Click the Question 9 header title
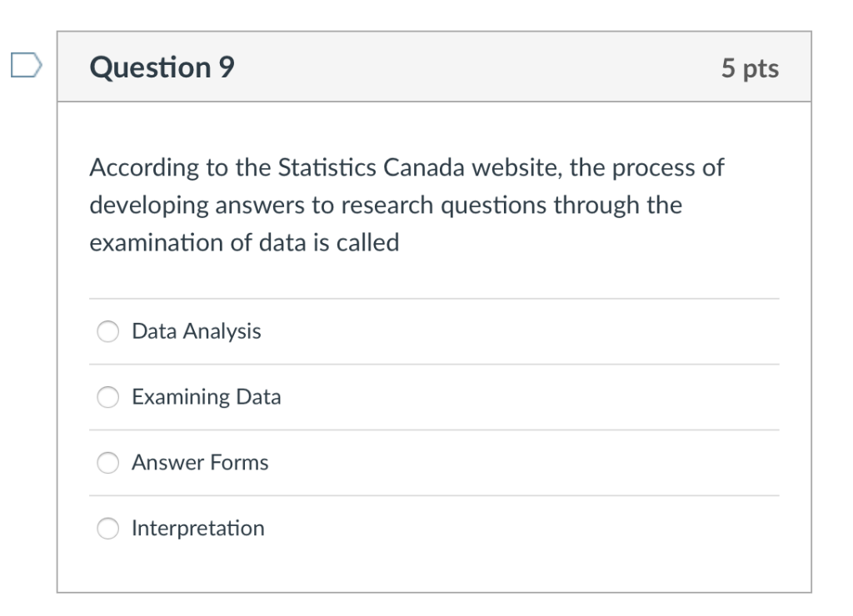The image size is (853, 616). click(161, 67)
